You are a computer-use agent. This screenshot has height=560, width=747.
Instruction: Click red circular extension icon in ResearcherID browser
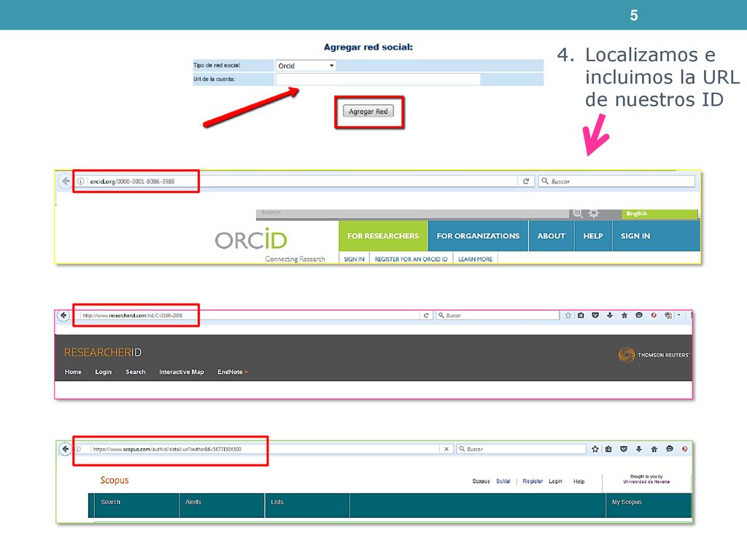tap(654, 315)
